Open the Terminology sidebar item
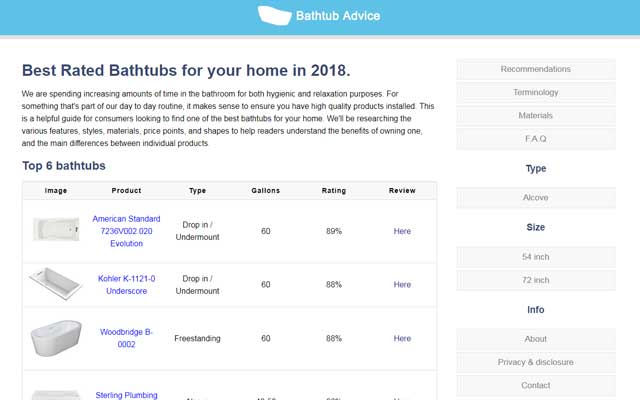 pos(535,92)
